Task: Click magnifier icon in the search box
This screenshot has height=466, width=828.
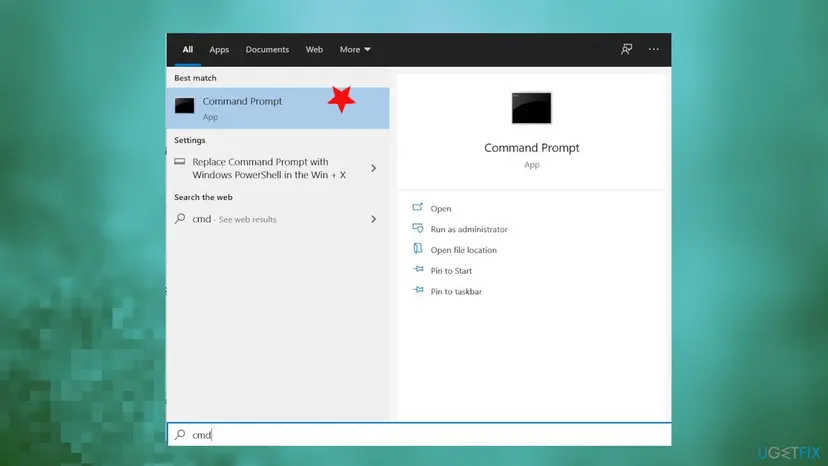Action: (x=180, y=434)
